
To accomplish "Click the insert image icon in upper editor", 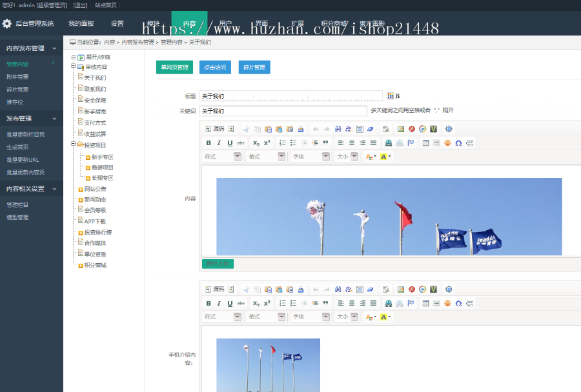I will (x=401, y=129).
